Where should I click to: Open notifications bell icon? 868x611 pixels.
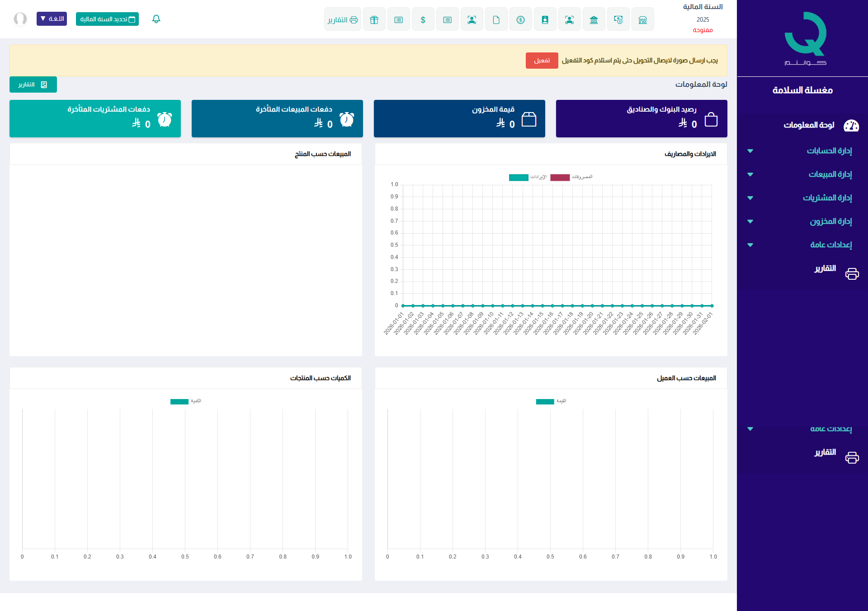click(x=156, y=19)
